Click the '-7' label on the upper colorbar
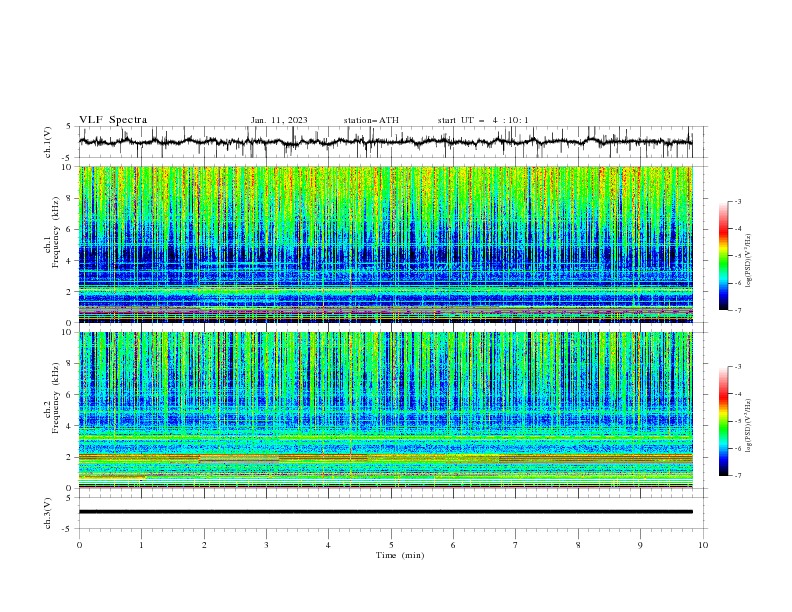The image size is (792, 612). point(737,310)
